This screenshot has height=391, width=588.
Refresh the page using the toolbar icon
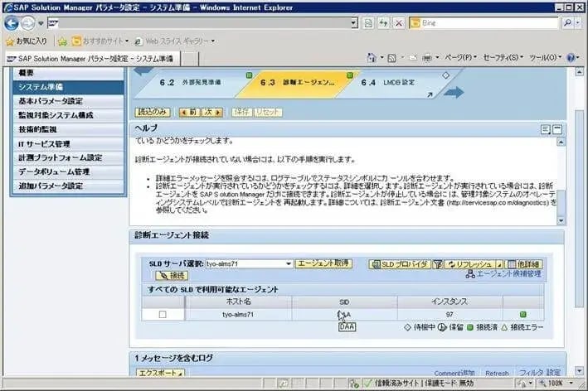383,23
